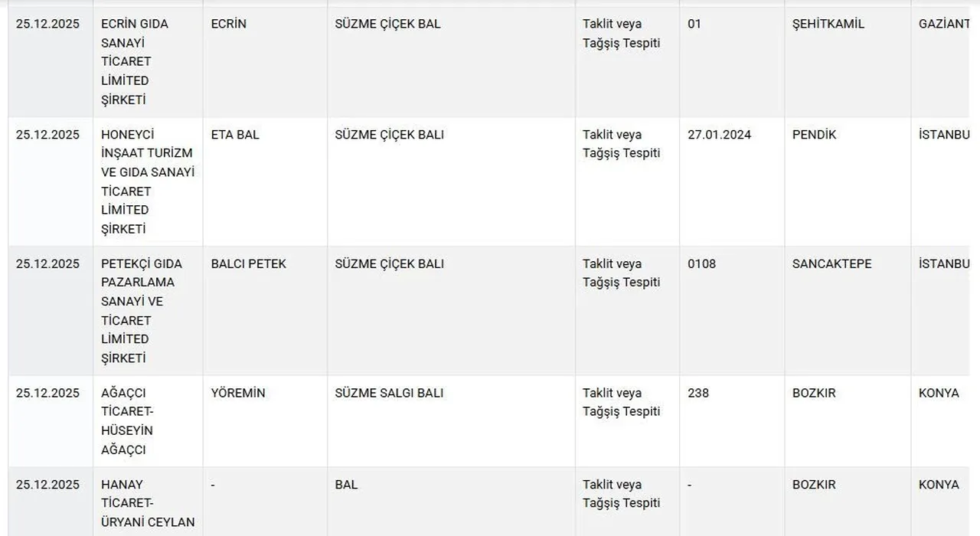Select the KONYA cell in YÖREMİN row
980x536 pixels.
[938, 394]
